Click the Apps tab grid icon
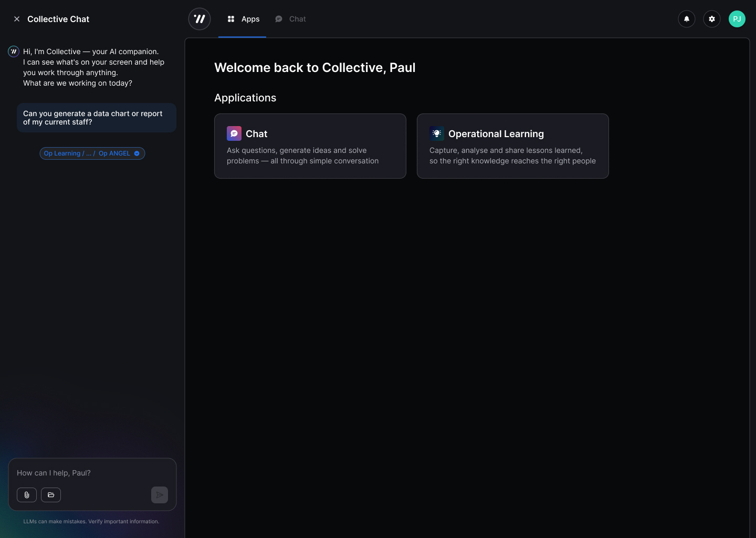The height and width of the screenshot is (538, 756). (231, 19)
